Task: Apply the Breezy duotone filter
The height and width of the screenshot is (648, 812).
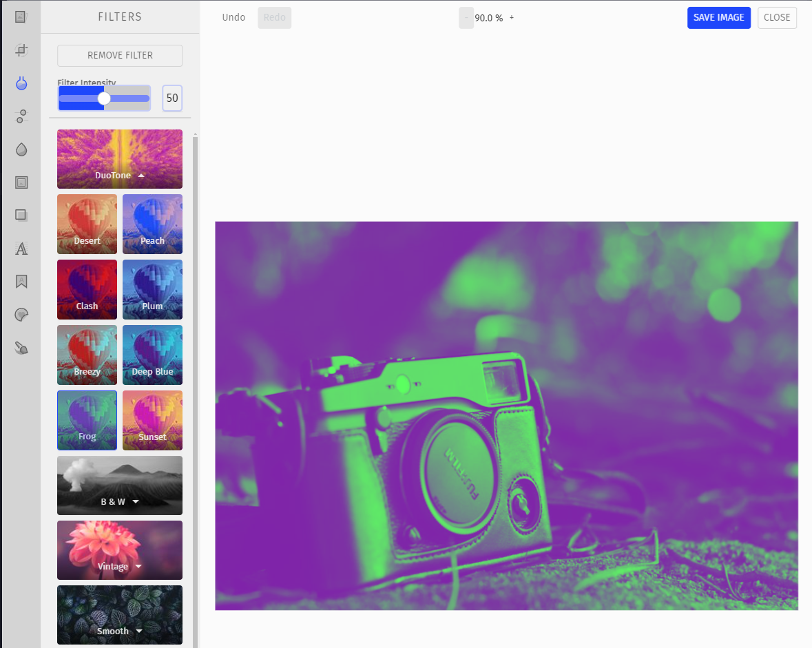Action: (87, 355)
